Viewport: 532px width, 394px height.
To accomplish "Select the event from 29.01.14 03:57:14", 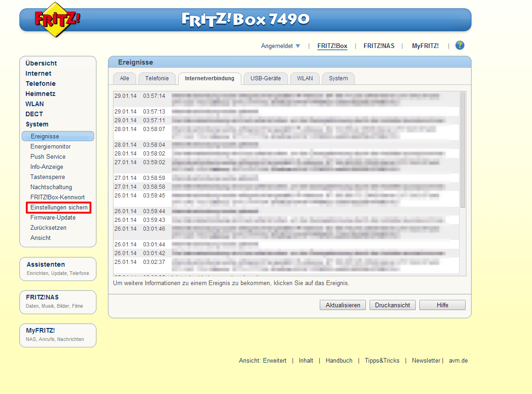I will click(x=287, y=99).
